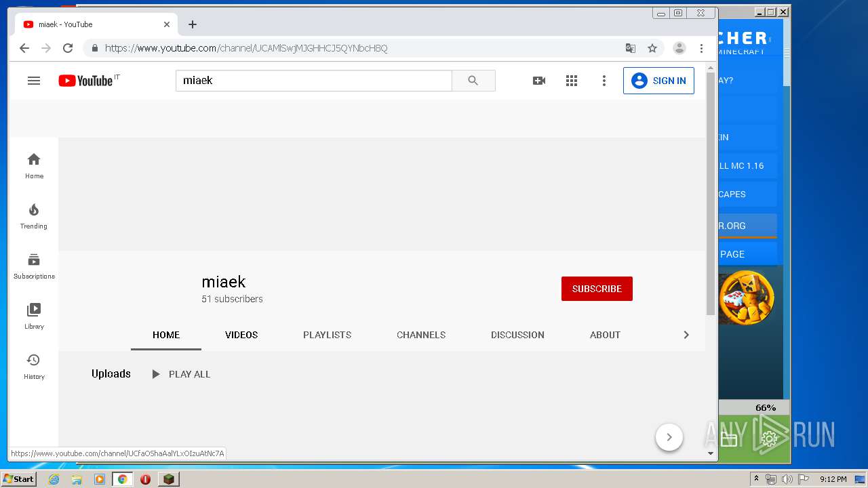Open the YouTube apps grid icon
The height and width of the screenshot is (488, 868).
(572, 81)
